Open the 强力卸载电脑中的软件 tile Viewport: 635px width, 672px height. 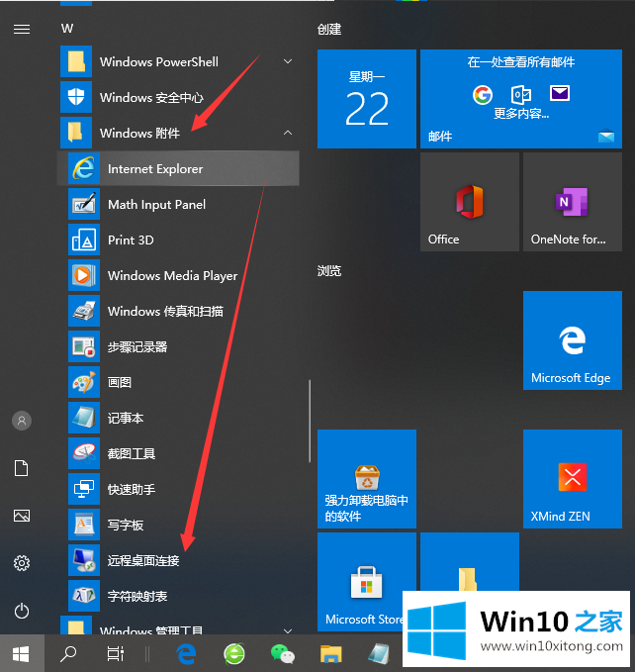point(367,479)
